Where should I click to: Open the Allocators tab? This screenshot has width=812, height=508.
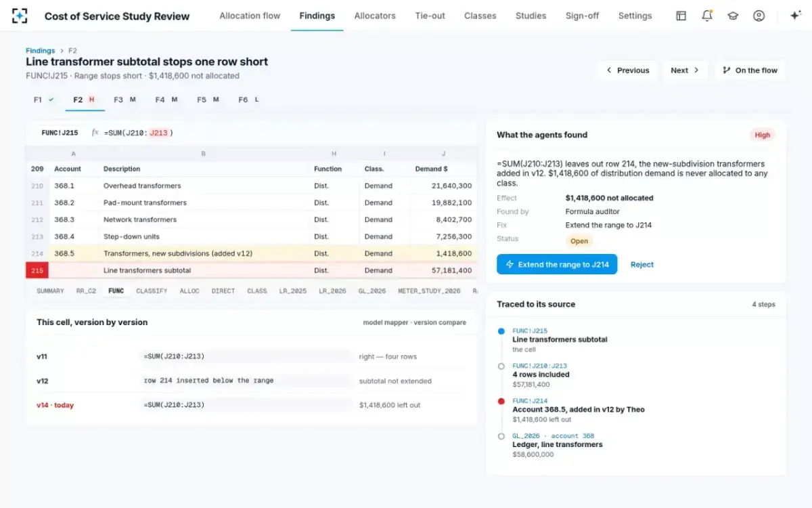pos(375,16)
